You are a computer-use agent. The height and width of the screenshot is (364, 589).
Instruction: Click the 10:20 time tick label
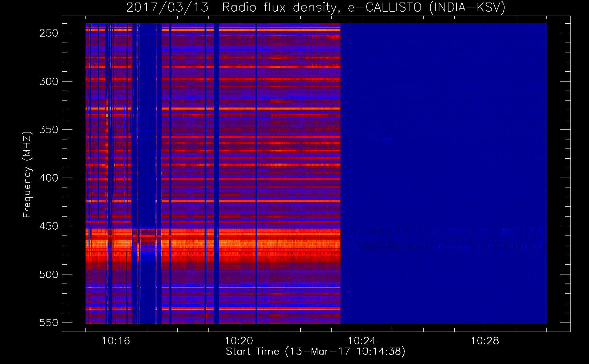239,341
